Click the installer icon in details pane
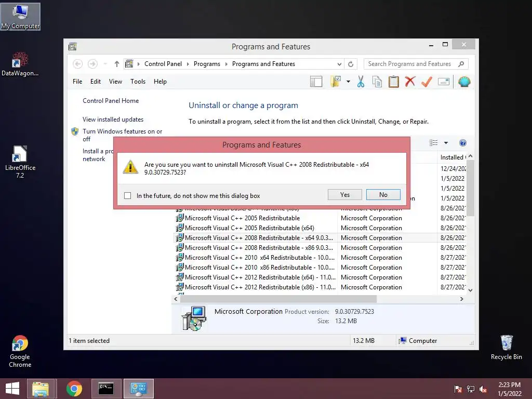Image resolution: width=532 pixels, height=399 pixels. pos(194,318)
